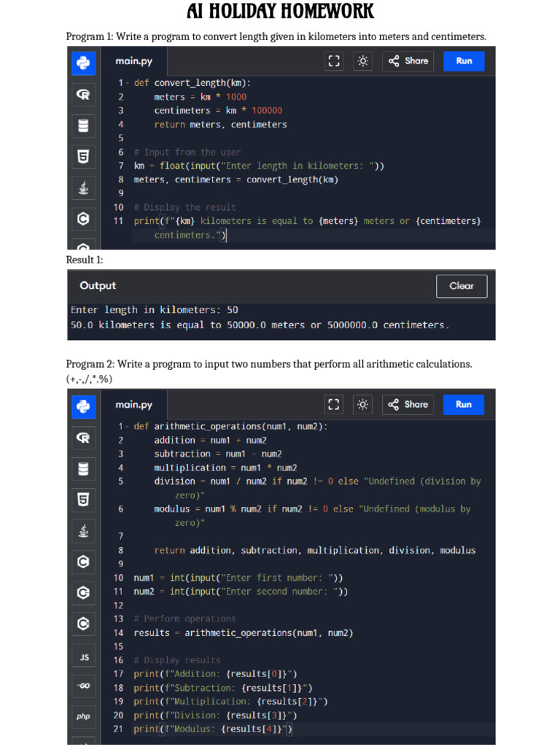Click the 'results = arithmetic_operations' line
Image resolution: width=560 pixels, height=747 pixels.
coord(244,632)
